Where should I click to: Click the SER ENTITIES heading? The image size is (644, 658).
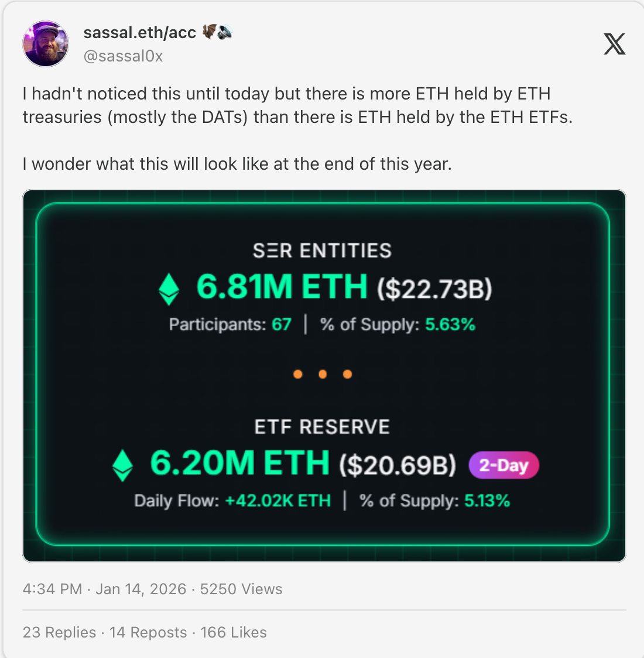(322, 251)
